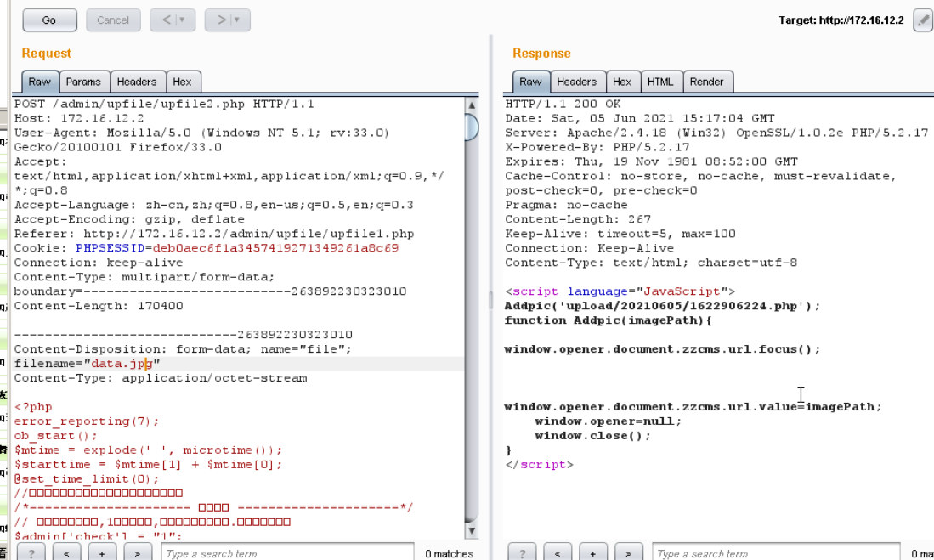Viewport: 934px width, 560px height.
Task: Open the Response HTML tab
Action: (x=660, y=82)
